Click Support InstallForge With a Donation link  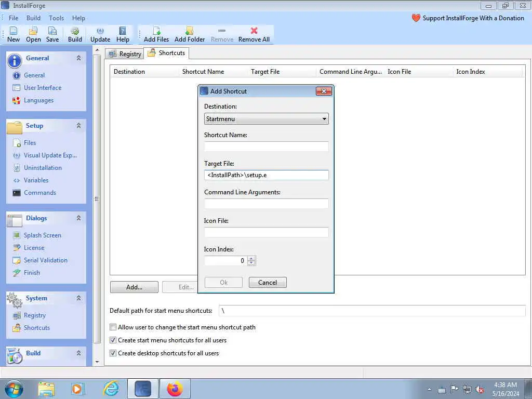click(x=473, y=18)
